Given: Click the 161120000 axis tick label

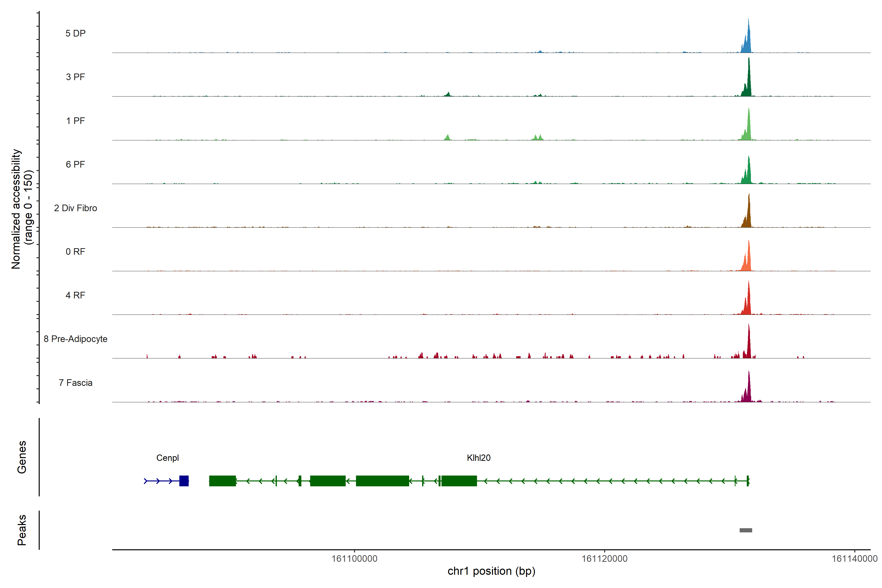Looking at the screenshot, I should click(x=604, y=559).
